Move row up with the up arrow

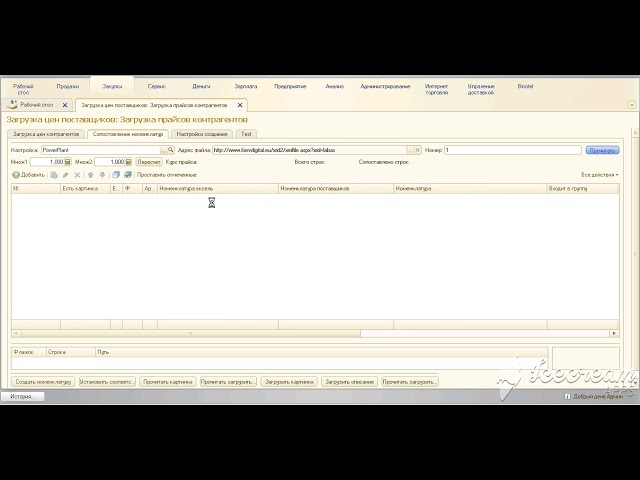[x=91, y=175]
